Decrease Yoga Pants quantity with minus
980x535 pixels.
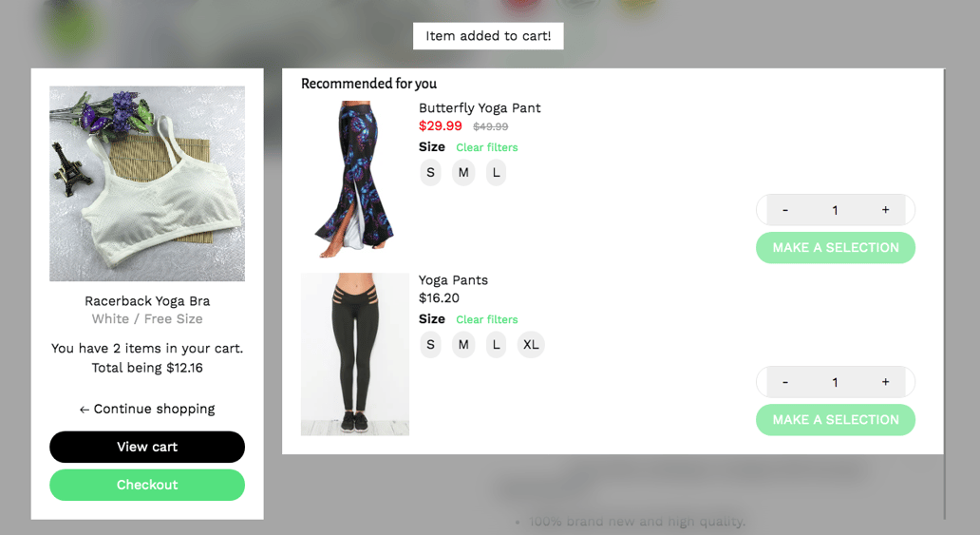click(785, 382)
